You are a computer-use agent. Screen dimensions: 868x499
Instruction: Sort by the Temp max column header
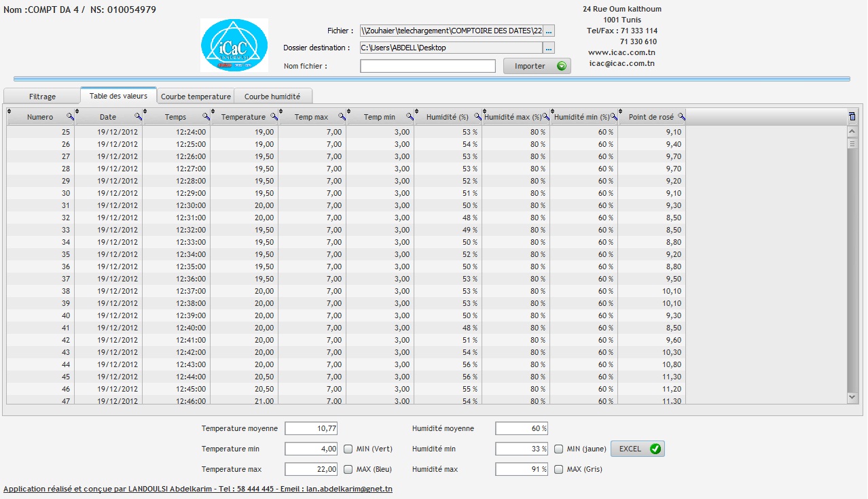coord(311,117)
